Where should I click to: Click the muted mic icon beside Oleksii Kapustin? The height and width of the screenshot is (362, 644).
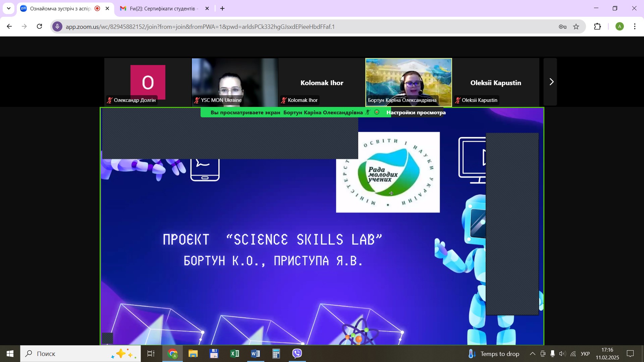point(458,100)
